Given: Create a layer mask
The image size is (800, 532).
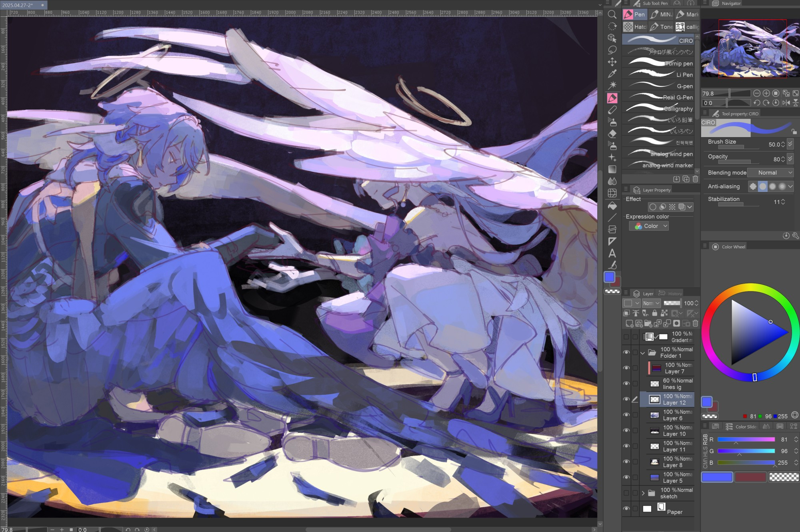Looking at the screenshot, I should tap(676, 323).
